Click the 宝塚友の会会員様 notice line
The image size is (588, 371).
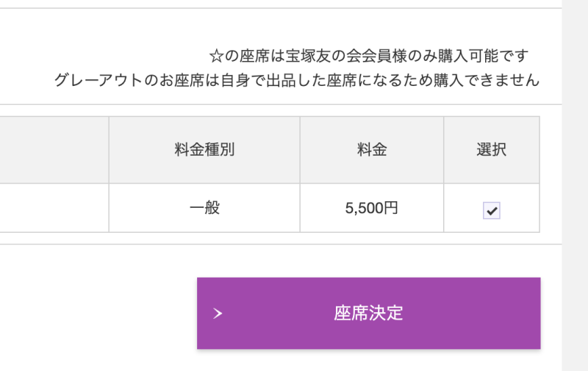pos(369,57)
